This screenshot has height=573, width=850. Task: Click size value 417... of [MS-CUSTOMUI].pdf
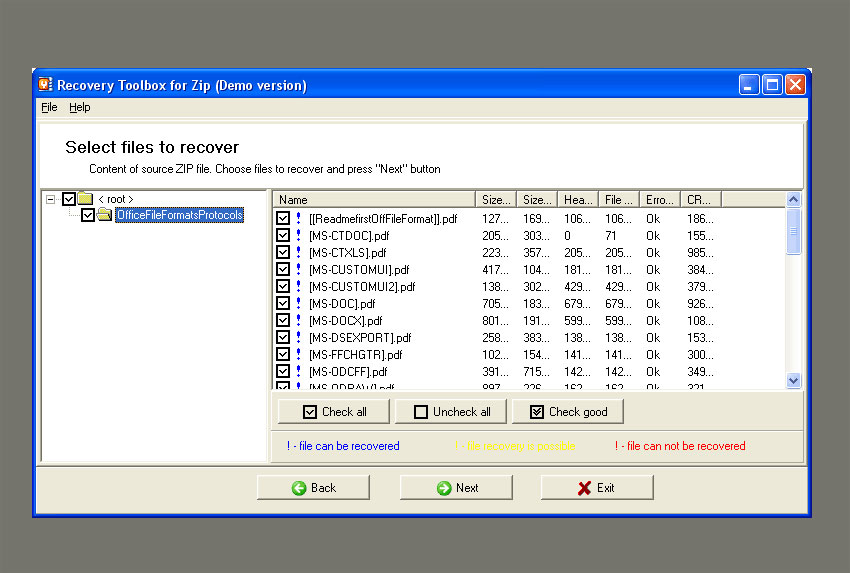pyautogui.click(x=495, y=269)
